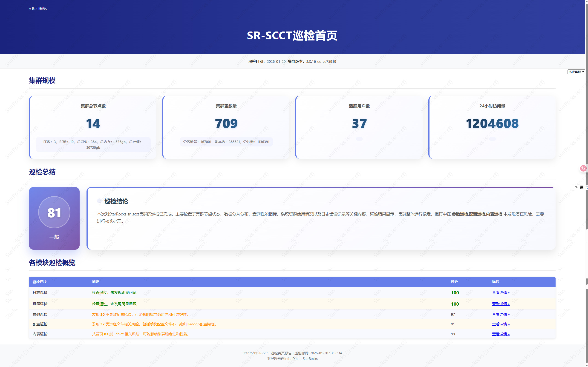Click the 拼 pinyin input mode icon
Screen dimensions: 588x367
coord(582,187)
